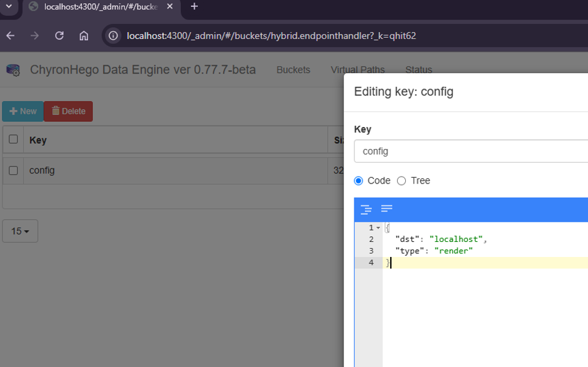Click the red Delete button
588x367 pixels.
click(x=68, y=111)
